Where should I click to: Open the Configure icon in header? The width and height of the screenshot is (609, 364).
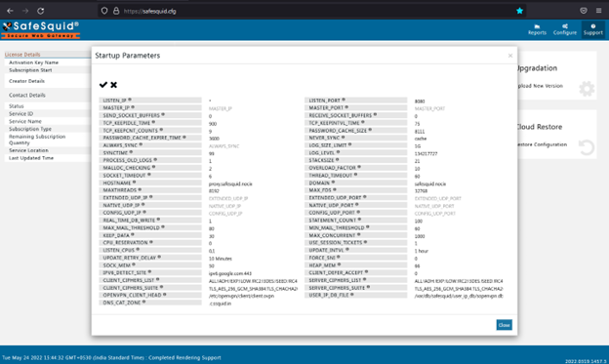click(565, 29)
